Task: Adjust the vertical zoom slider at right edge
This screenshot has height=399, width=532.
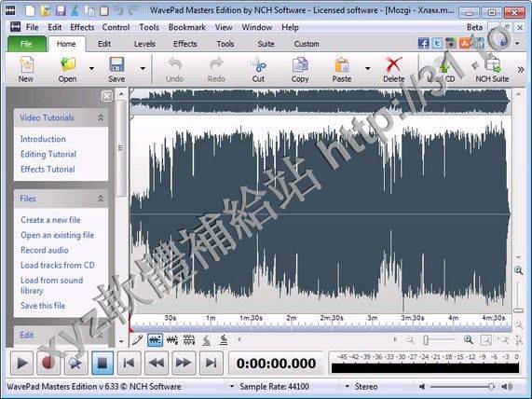Action: [518, 310]
